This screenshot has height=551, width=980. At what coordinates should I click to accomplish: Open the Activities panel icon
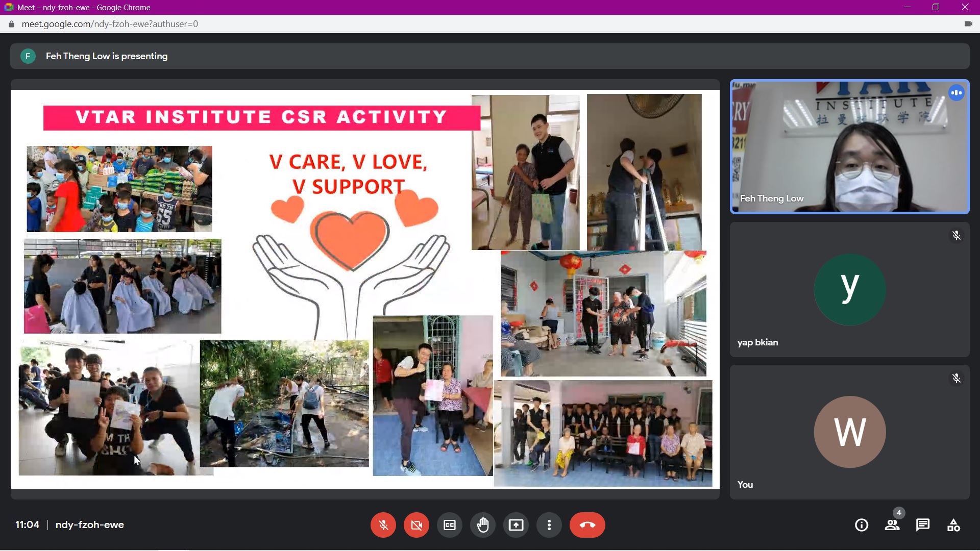point(953,525)
